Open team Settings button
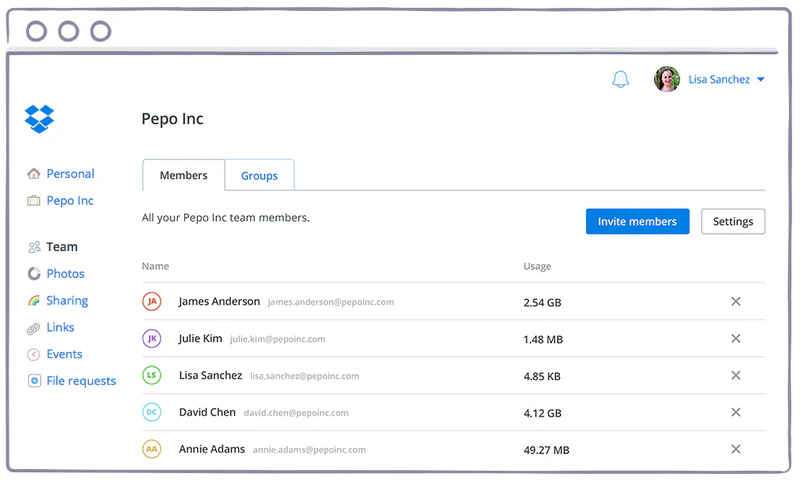This screenshot has width=800, height=481. [x=733, y=221]
